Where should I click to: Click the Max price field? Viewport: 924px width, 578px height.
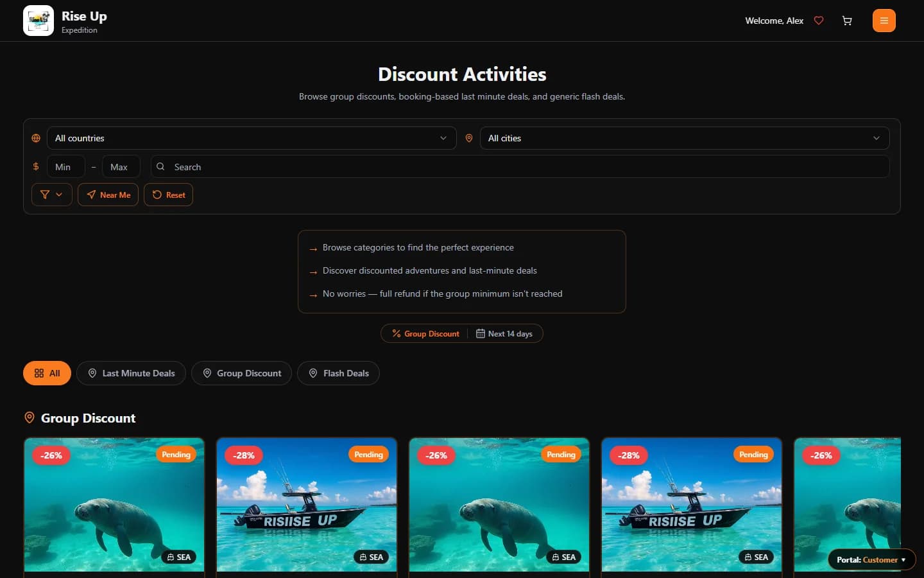[x=121, y=166]
